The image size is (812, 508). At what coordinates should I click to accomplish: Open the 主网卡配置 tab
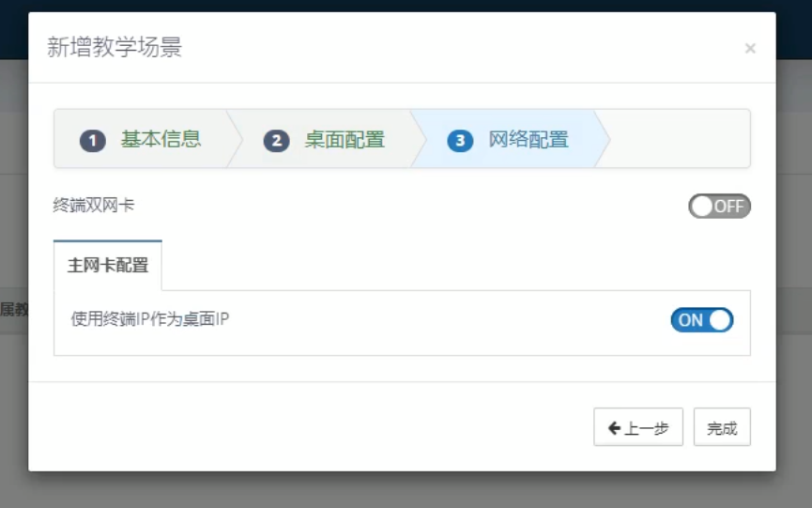pos(108,265)
